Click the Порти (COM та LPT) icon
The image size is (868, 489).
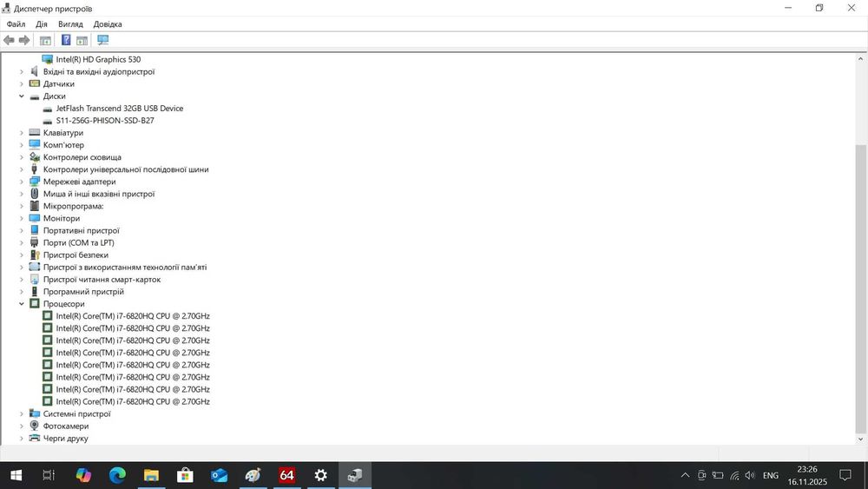click(35, 242)
